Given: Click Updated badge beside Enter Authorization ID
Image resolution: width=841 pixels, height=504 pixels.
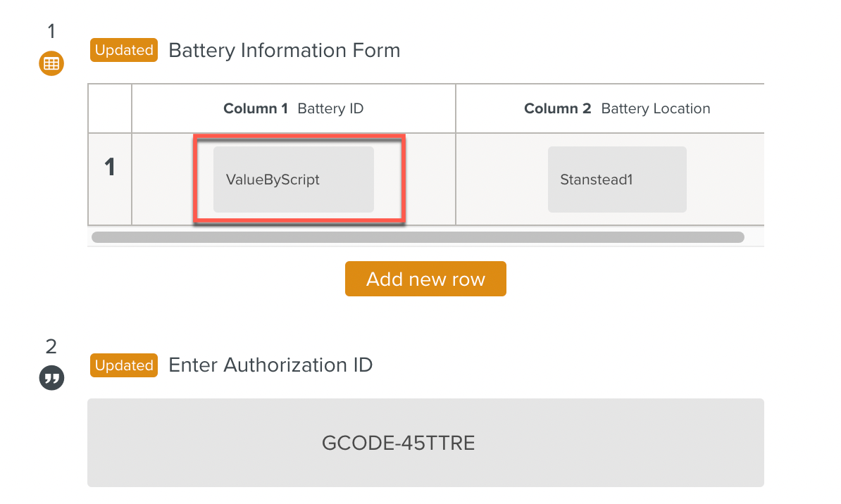Looking at the screenshot, I should click(x=124, y=365).
